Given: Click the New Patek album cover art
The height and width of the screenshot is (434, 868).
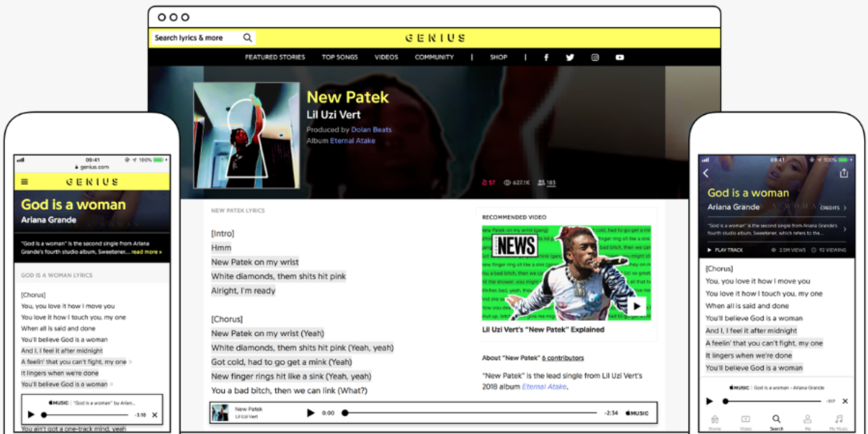Looking at the screenshot, I should click(x=246, y=135).
